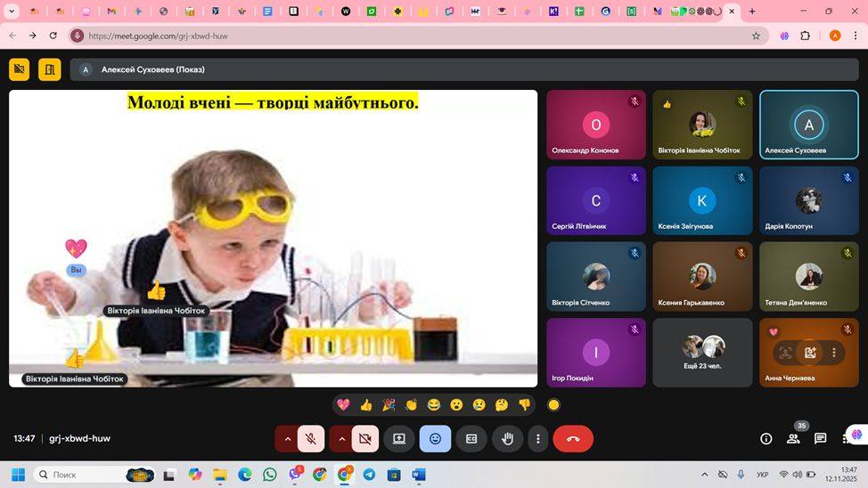Unmute the microphone
This screenshot has width=868, height=488.
point(311,438)
